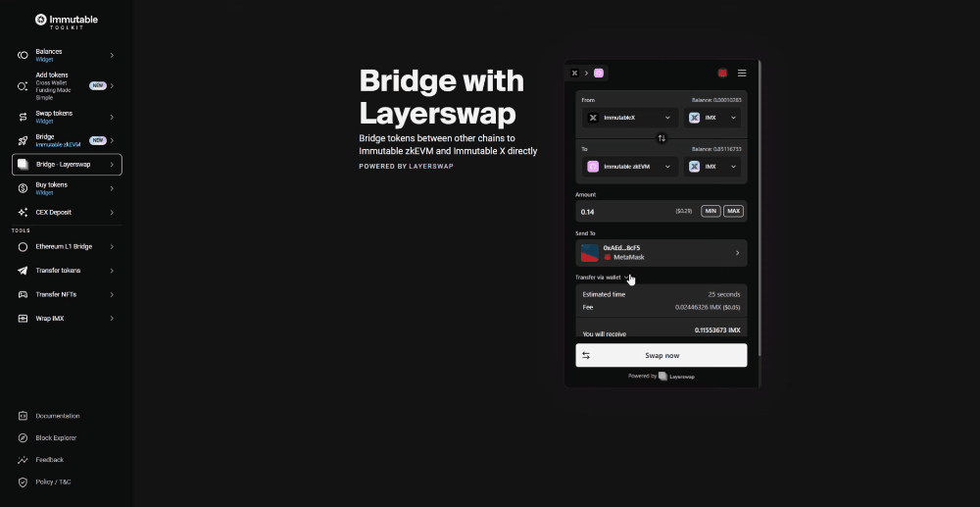Open the From IMX token dropdown

tap(711, 118)
